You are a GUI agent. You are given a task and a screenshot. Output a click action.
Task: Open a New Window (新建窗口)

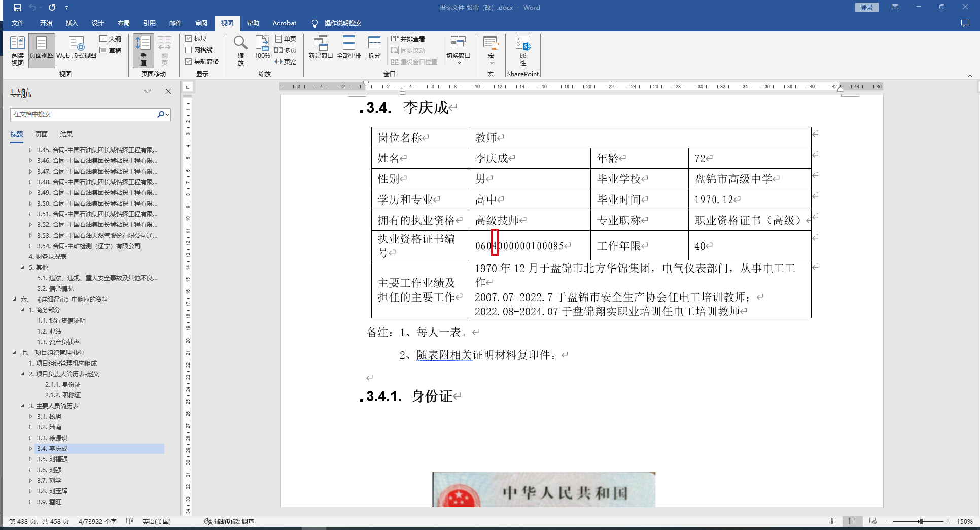pos(321,48)
